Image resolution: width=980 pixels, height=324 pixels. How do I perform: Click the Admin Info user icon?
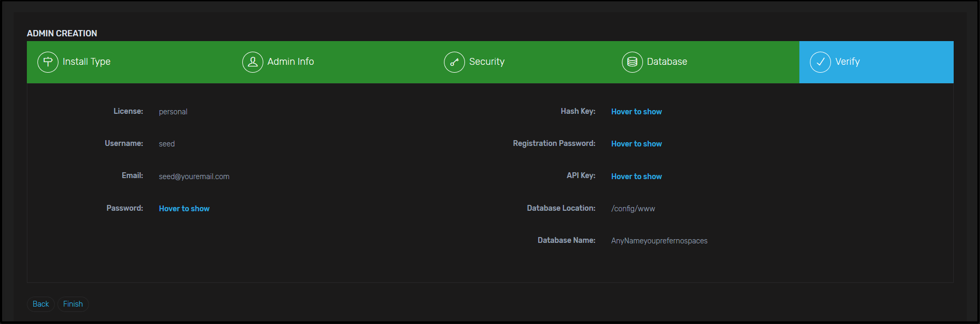pyautogui.click(x=253, y=62)
